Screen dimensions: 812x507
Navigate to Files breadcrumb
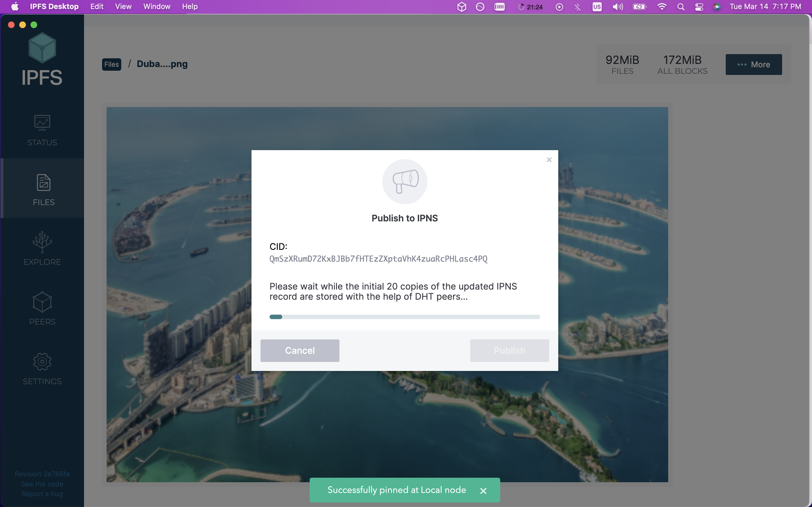[x=111, y=65]
